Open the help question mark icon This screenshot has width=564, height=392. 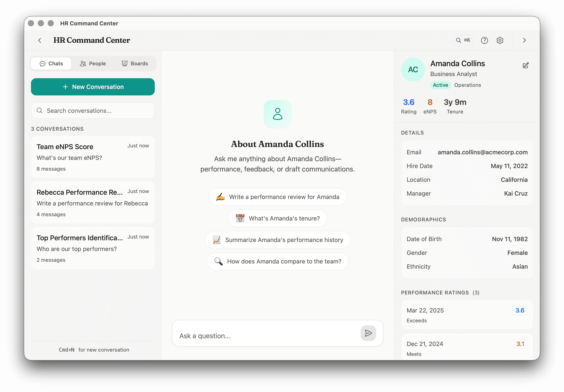tap(484, 40)
